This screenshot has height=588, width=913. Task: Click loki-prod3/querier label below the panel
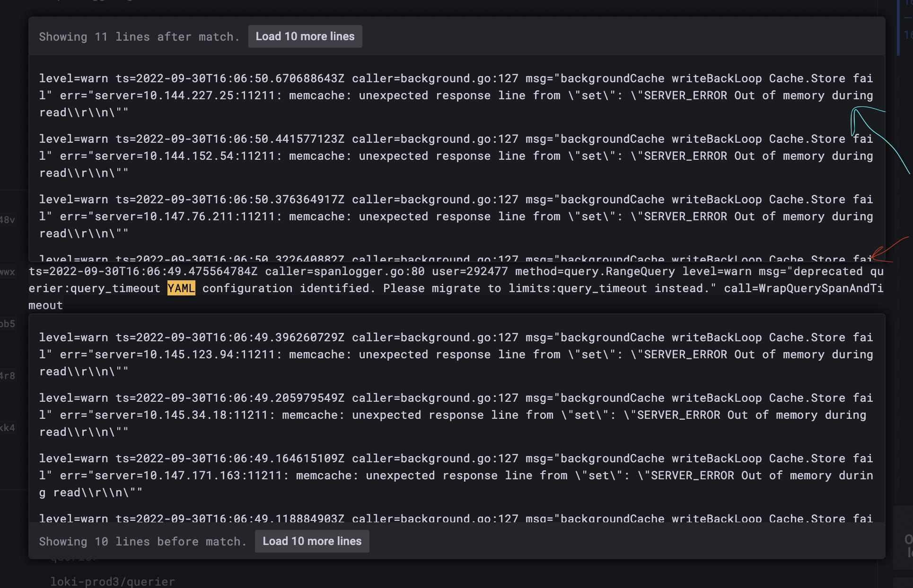click(113, 581)
